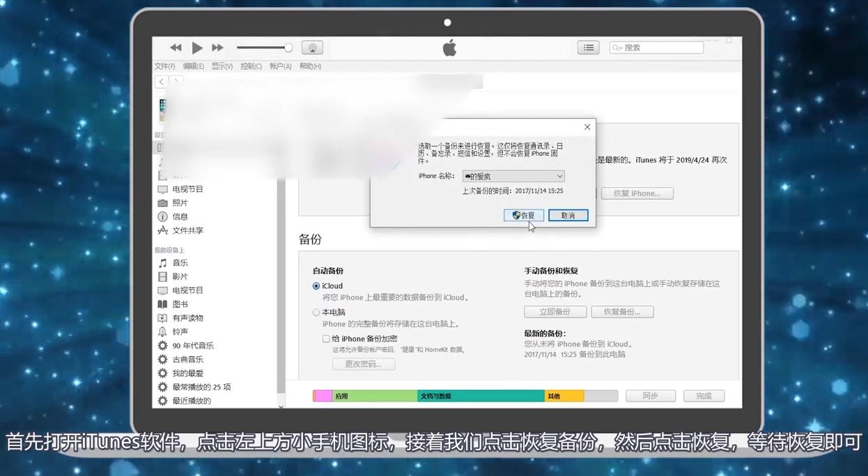Screen dimensions: 868x476
Task: Open the 帐户(A) menu
Action: click(x=280, y=66)
